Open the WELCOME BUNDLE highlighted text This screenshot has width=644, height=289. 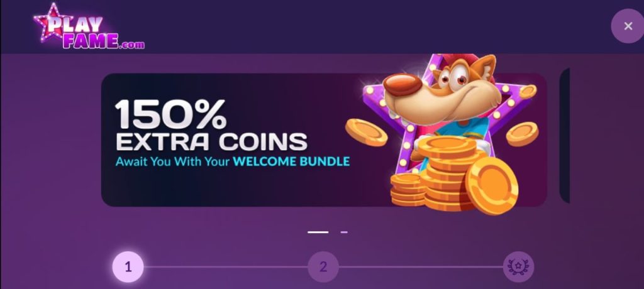click(291, 161)
